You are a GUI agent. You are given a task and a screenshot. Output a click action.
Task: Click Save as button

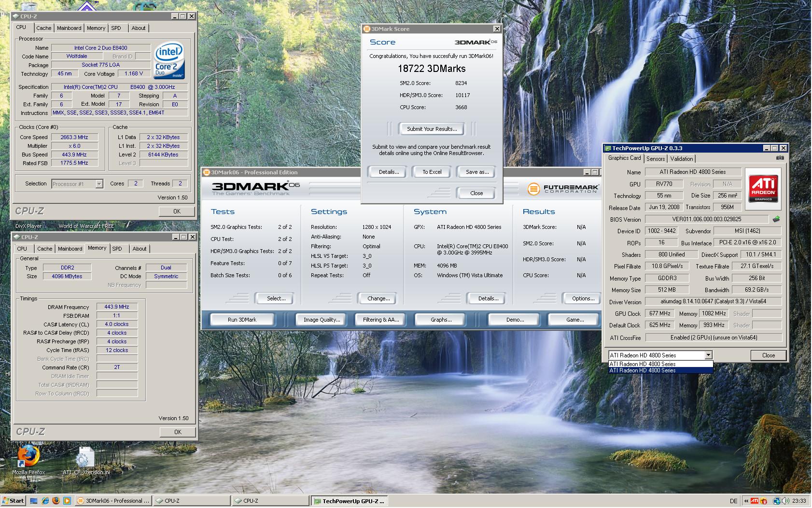click(477, 172)
